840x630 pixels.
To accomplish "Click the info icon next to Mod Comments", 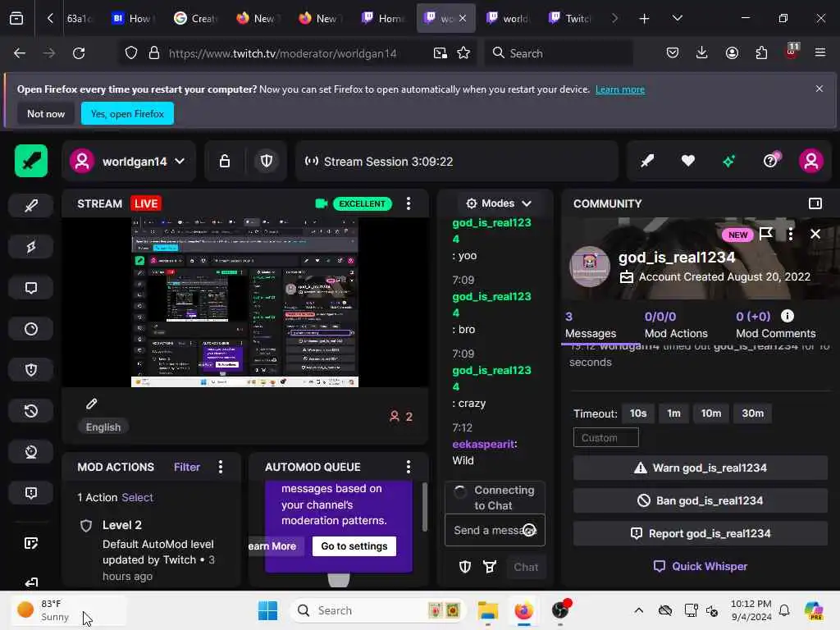I will click(787, 316).
